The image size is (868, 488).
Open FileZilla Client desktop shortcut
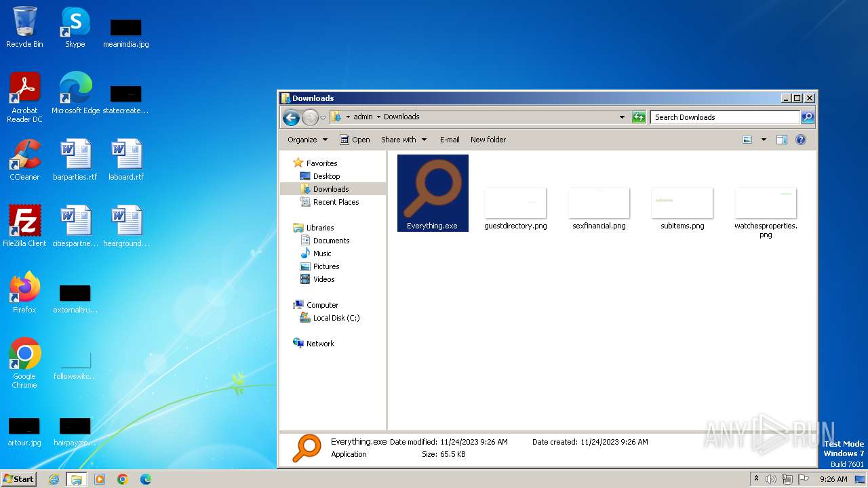pos(24,226)
